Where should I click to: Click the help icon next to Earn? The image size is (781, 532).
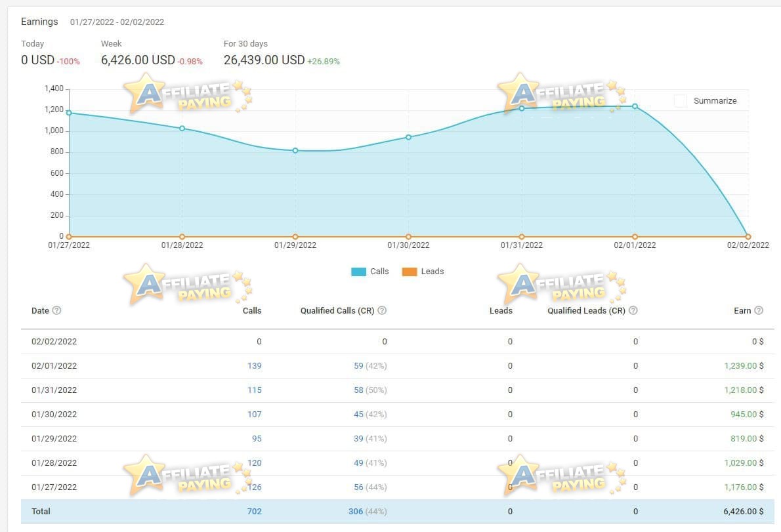pyautogui.click(x=759, y=310)
